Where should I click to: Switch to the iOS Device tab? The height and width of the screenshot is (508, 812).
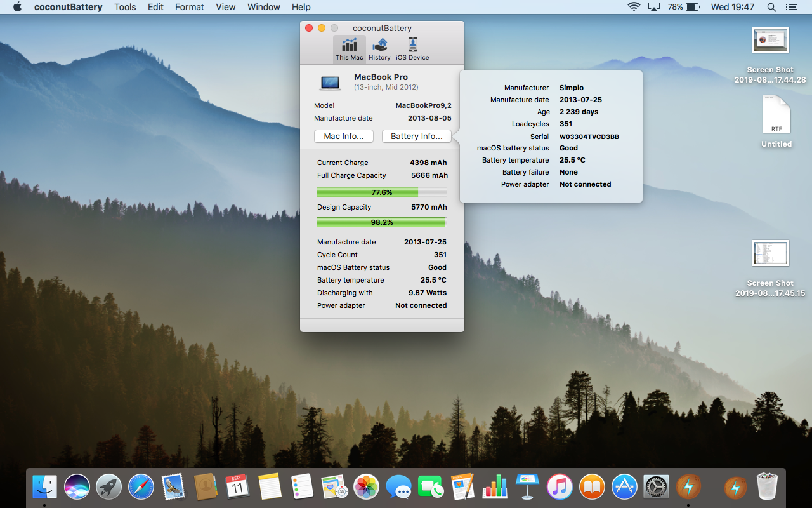(412, 50)
